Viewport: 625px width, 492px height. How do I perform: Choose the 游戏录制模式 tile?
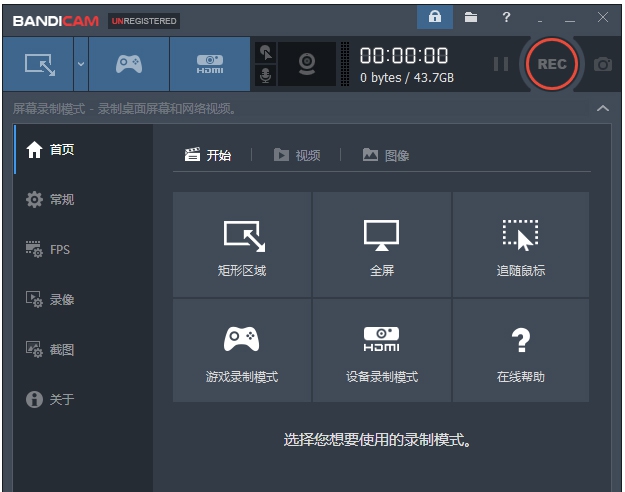click(242, 350)
